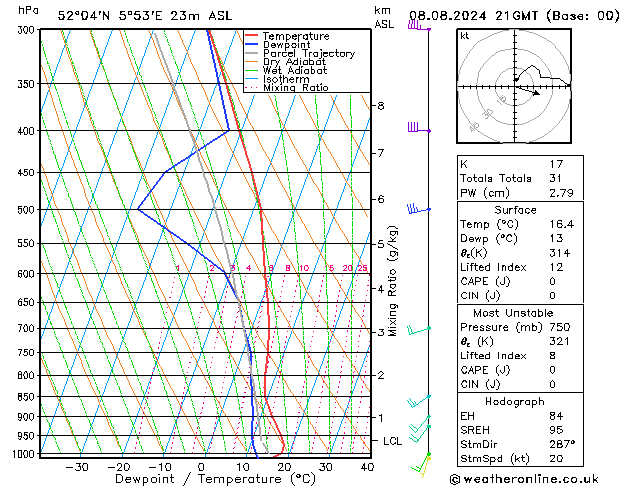629x486 pixels.
Task: Click the purple wind barb at 400 hPa
Action: 419,128
